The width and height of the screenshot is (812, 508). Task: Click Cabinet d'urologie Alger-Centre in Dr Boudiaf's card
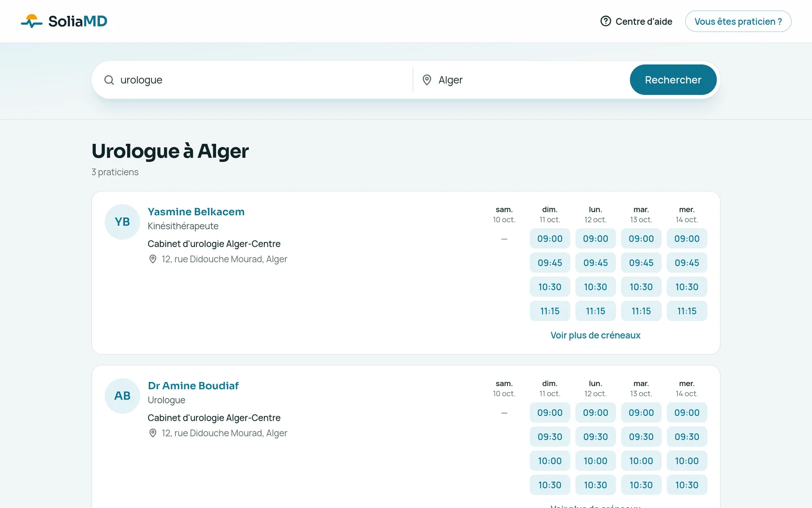coord(214,418)
